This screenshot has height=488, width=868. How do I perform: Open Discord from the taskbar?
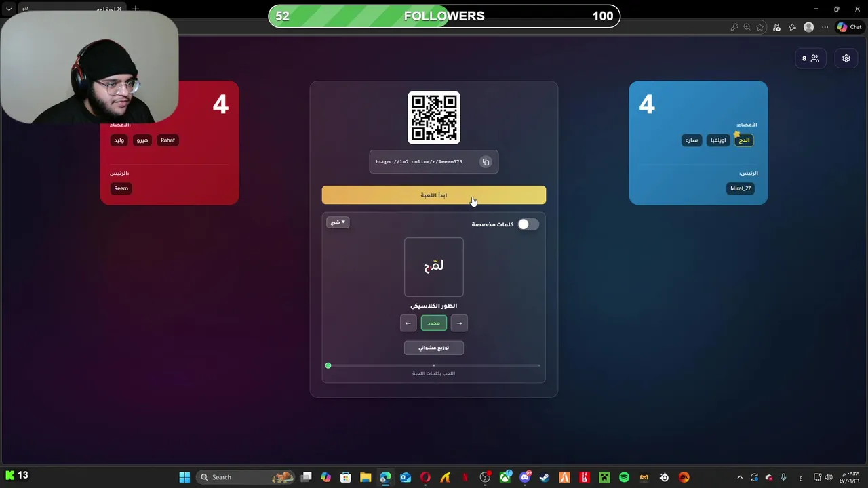[x=524, y=477]
